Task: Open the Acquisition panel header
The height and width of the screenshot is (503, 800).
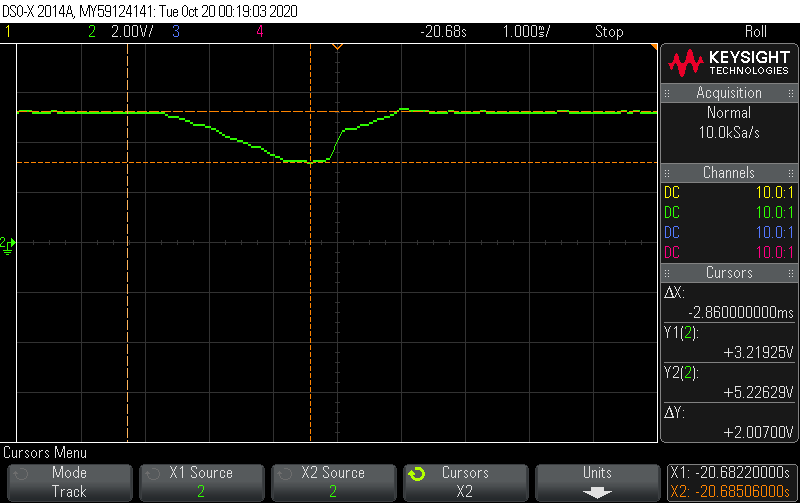Action: [729, 93]
